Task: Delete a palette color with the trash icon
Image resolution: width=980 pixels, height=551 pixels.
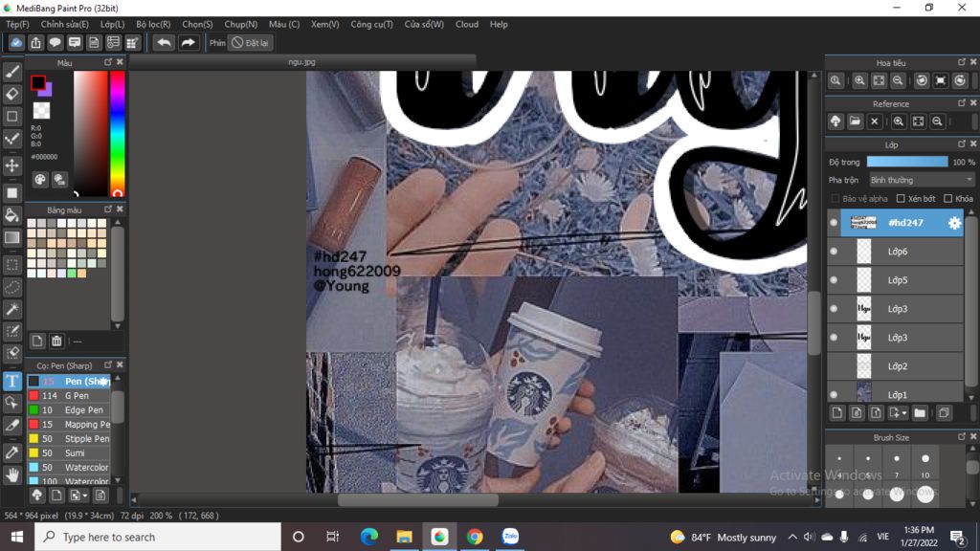Action: pyautogui.click(x=56, y=342)
